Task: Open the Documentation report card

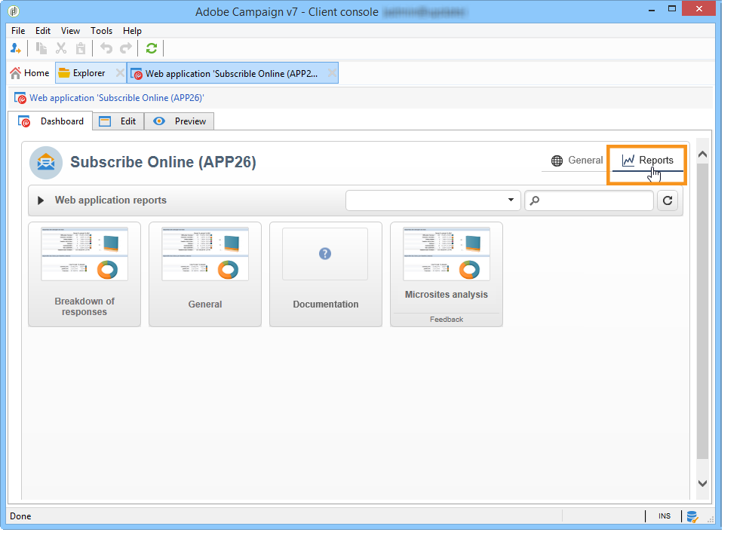Action: coord(326,274)
